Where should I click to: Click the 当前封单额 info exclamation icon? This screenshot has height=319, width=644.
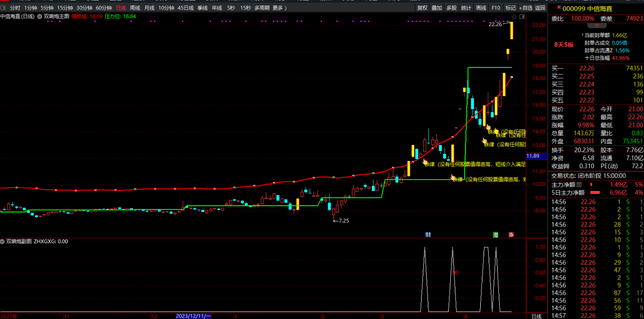[x=583, y=35]
